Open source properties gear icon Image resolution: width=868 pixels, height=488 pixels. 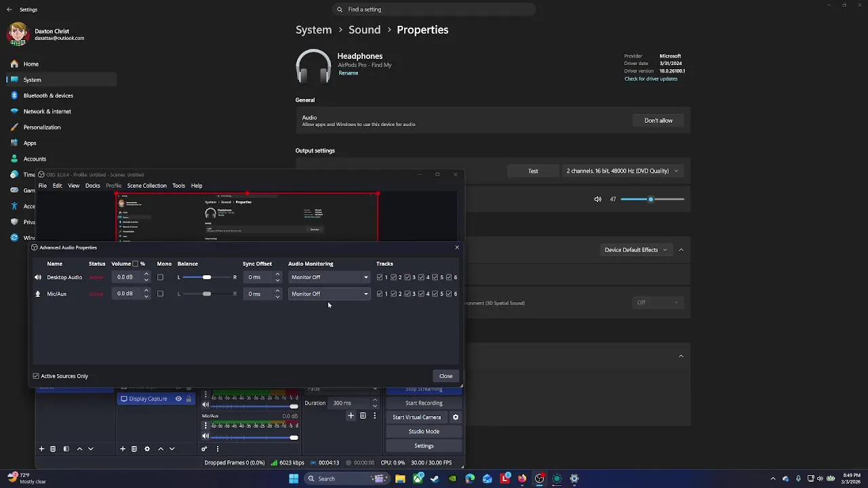click(146, 449)
